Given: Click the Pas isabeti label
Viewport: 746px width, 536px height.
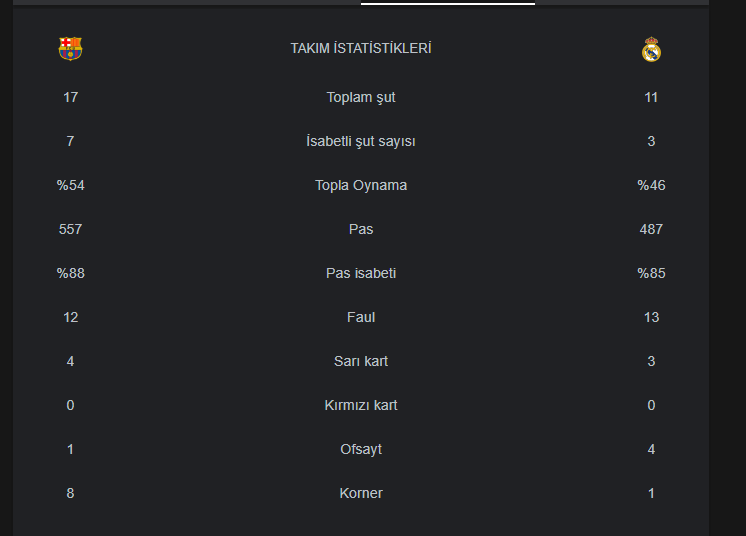Looking at the screenshot, I should (x=361, y=273).
